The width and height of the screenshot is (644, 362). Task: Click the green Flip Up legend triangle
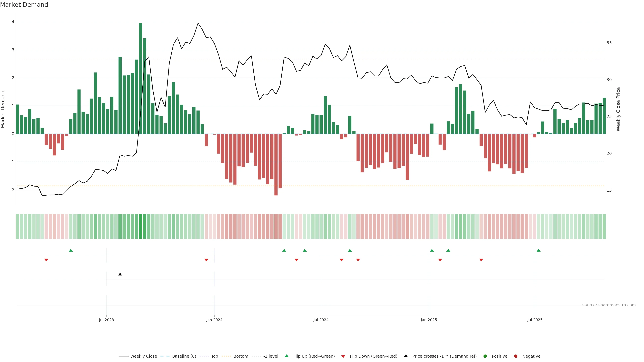tap(287, 356)
